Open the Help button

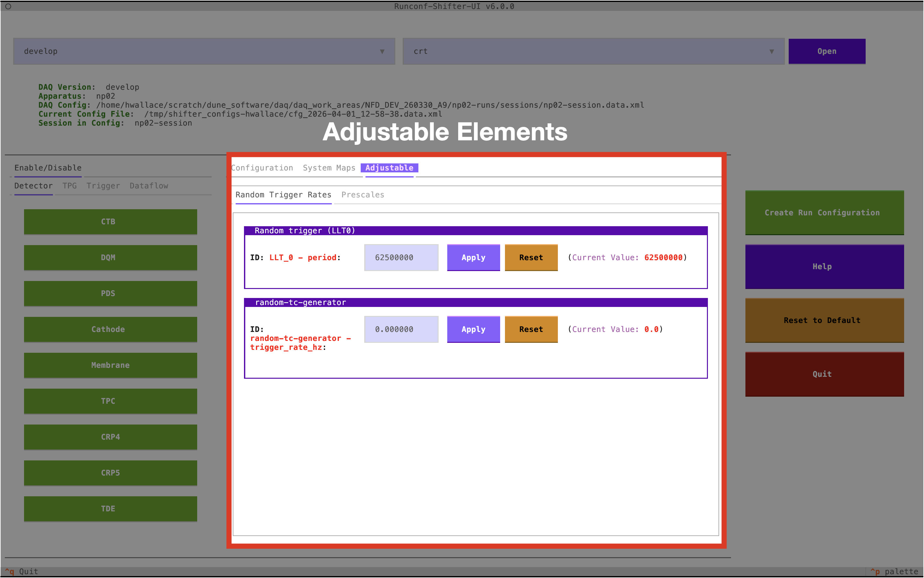coord(824,267)
